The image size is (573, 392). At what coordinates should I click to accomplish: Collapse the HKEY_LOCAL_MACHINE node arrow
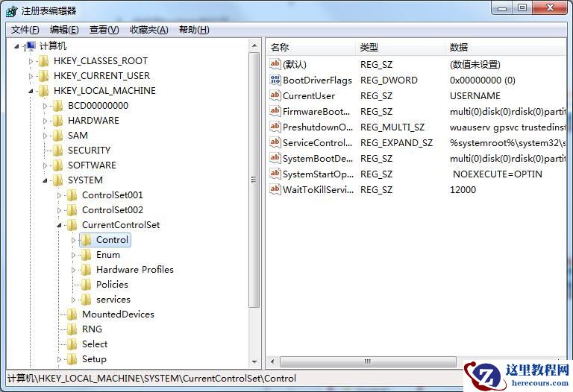pos(31,91)
